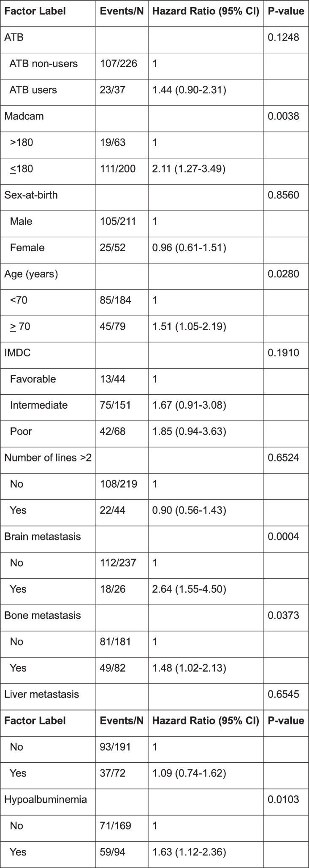Select hazard ratio 1.85 (0.94-3.63) cell
309x868 pixels.
[189, 431]
